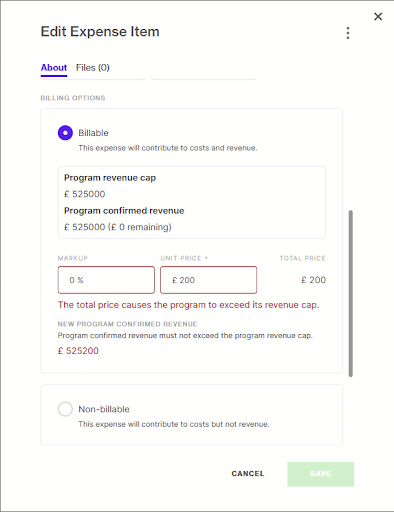Click the Cancel button
This screenshot has height=512, width=394.
[248, 474]
